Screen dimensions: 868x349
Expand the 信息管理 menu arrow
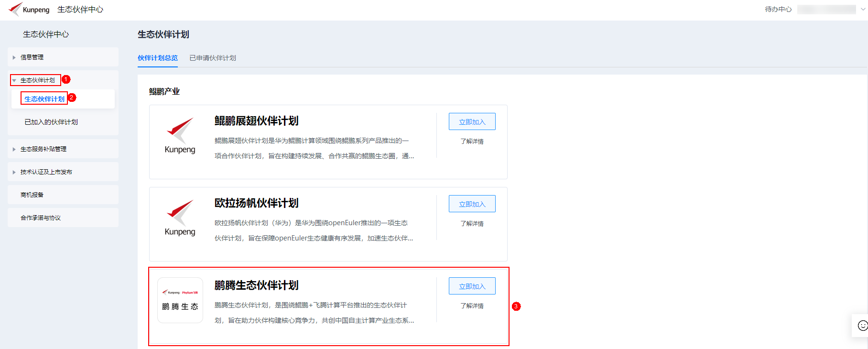click(x=14, y=57)
